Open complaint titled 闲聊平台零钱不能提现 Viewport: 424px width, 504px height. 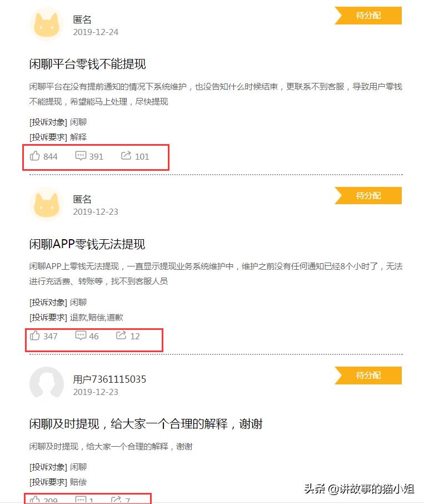click(87, 64)
